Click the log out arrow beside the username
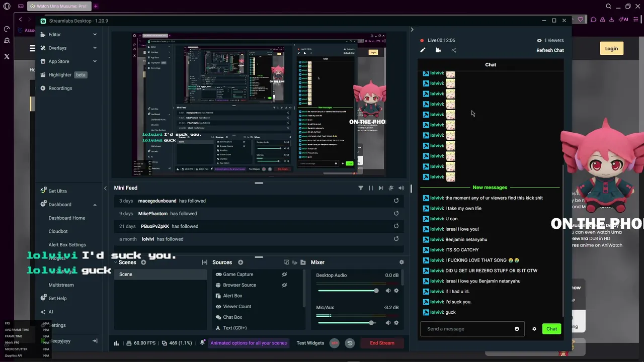Image resolution: width=644 pixels, height=362 pixels. click(x=95, y=341)
